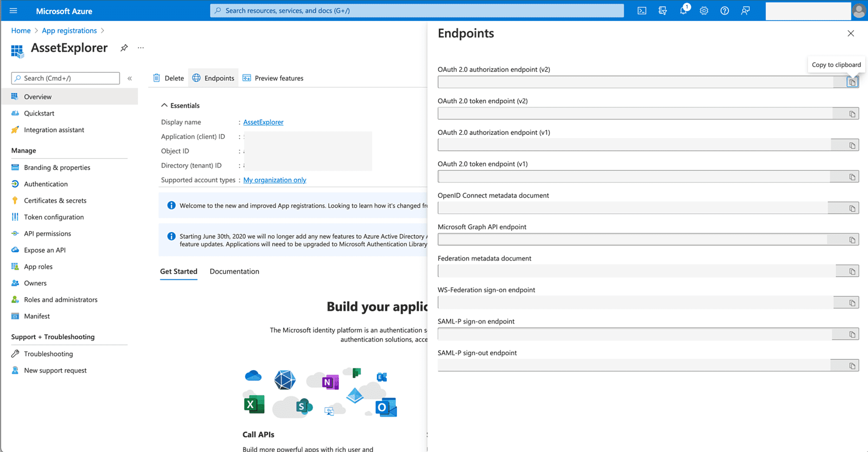
Task: Open the portal hamburger menu
Action: tap(13, 11)
